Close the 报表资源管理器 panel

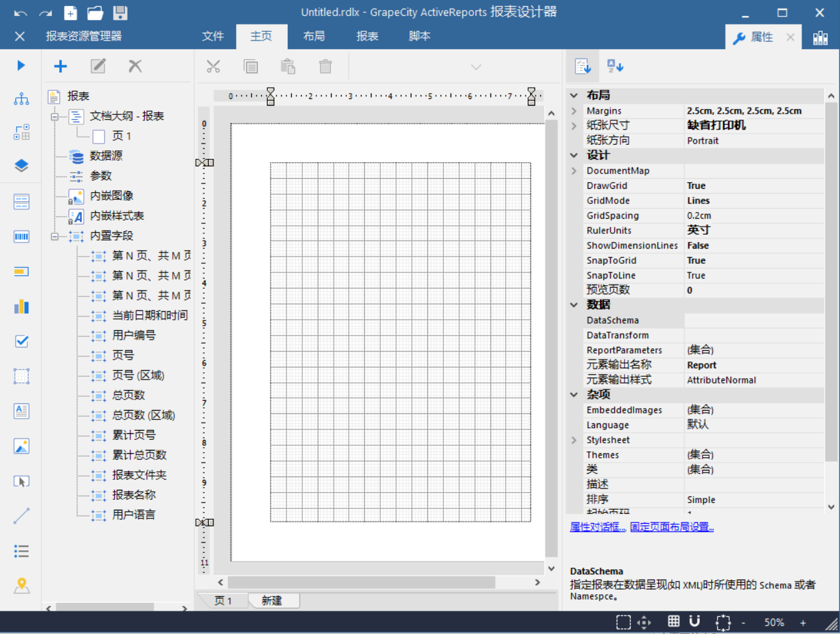(20, 36)
